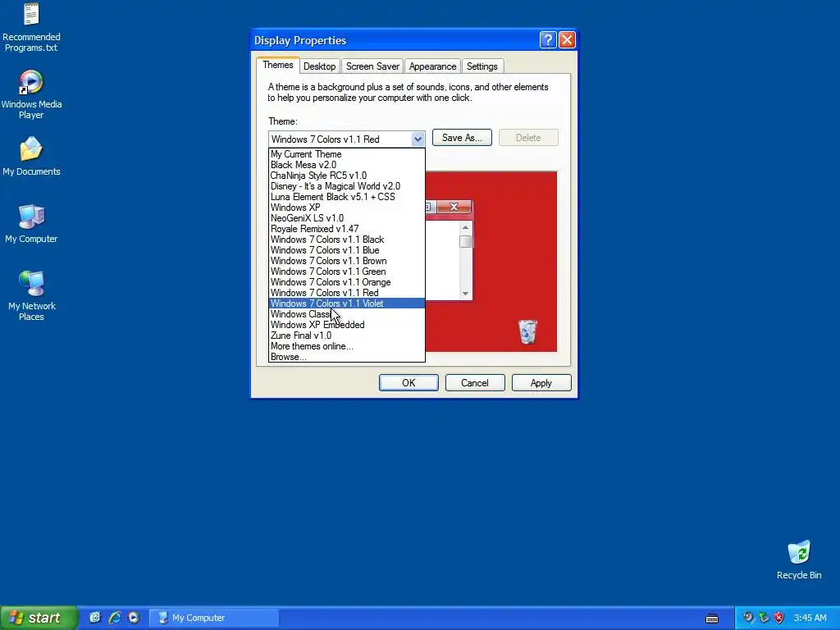Switch to the Desktop tab
The width and height of the screenshot is (840, 630).
319,66
